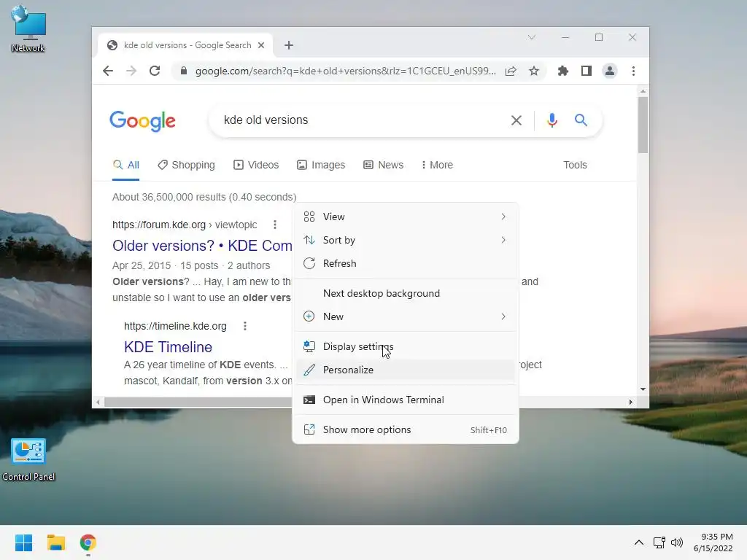Click the timeline.kde.org result URL
Screen dimensions: 747x560
[x=175, y=326]
